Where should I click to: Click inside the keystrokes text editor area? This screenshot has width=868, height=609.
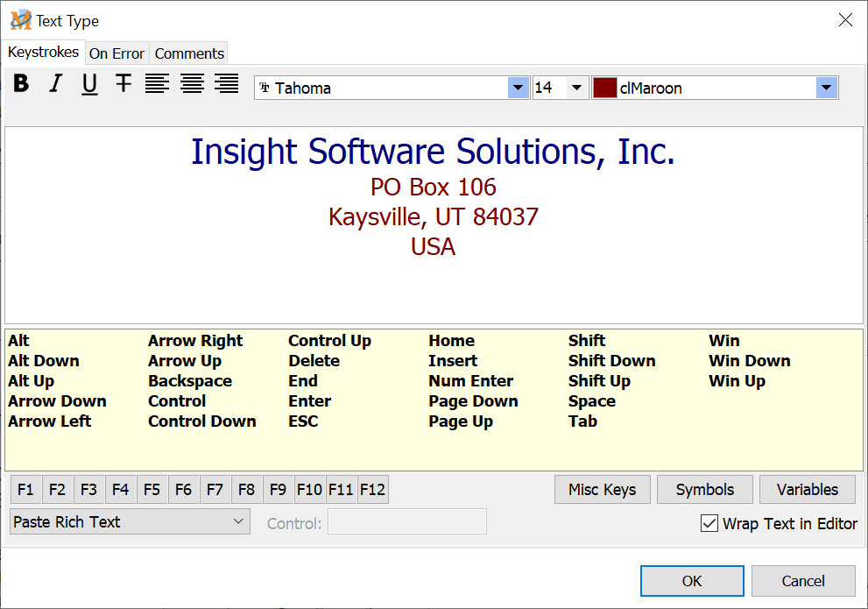(x=434, y=285)
